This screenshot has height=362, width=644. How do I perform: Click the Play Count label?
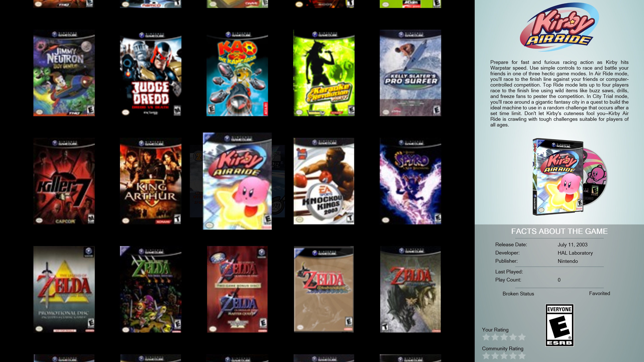[508, 280]
